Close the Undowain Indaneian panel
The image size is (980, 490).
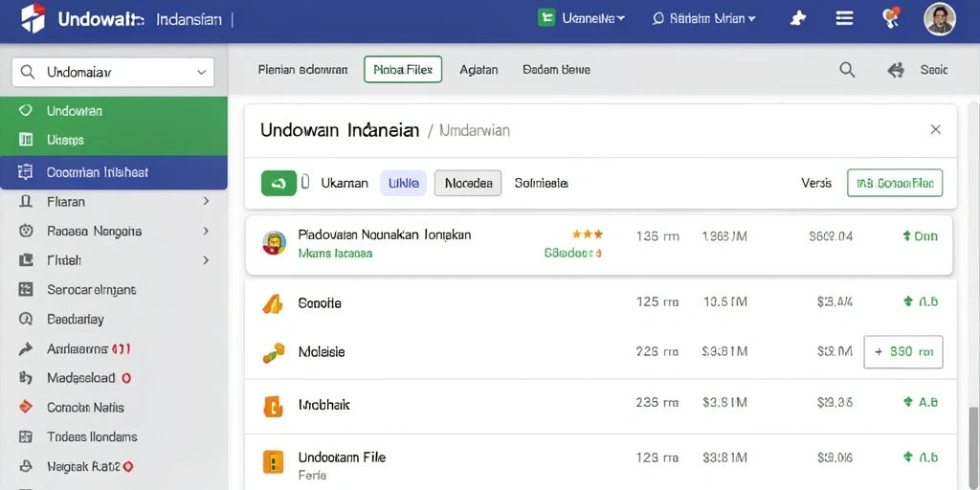pyautogui.click(x=936, y=129)
